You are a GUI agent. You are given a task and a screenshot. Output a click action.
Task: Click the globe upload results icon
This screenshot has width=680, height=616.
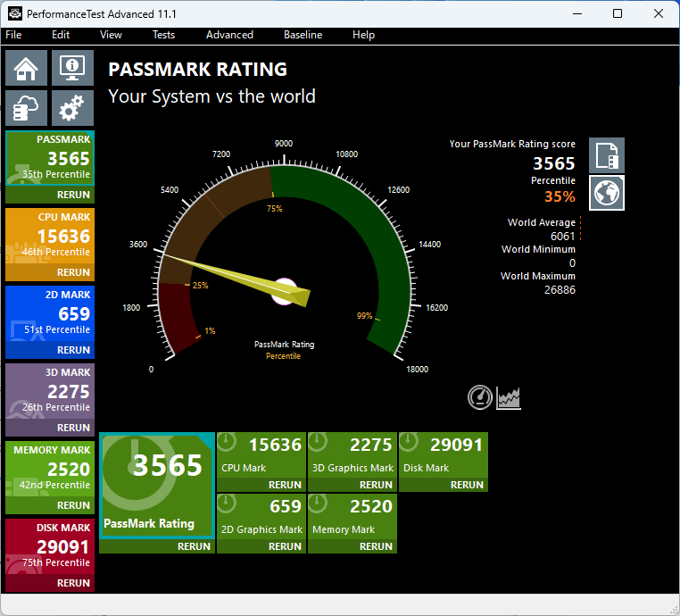(607, 193)
